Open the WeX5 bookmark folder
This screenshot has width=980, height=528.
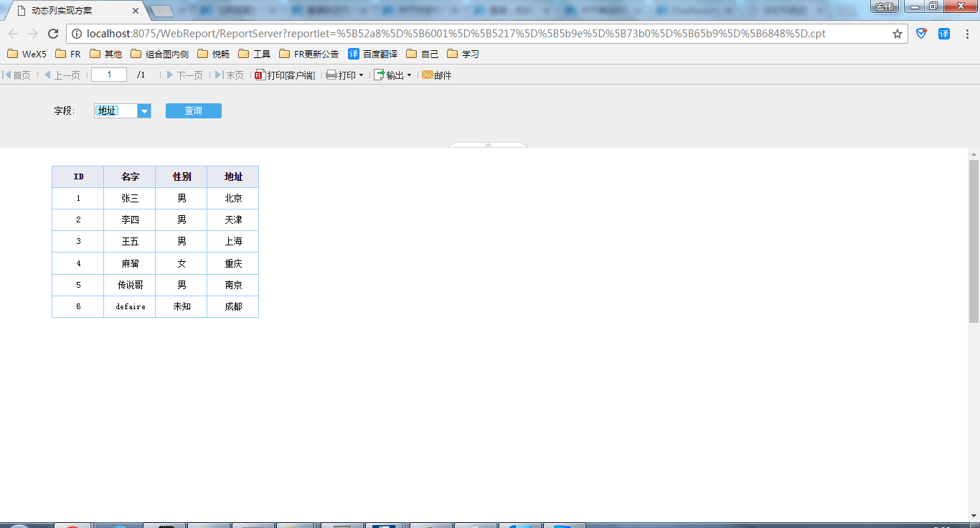point(27,54)
